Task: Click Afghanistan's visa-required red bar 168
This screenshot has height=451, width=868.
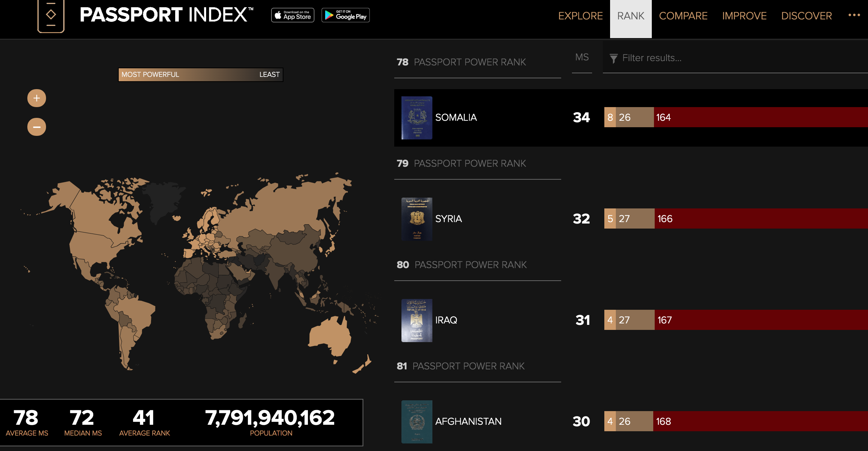Action: coord(760,421)
